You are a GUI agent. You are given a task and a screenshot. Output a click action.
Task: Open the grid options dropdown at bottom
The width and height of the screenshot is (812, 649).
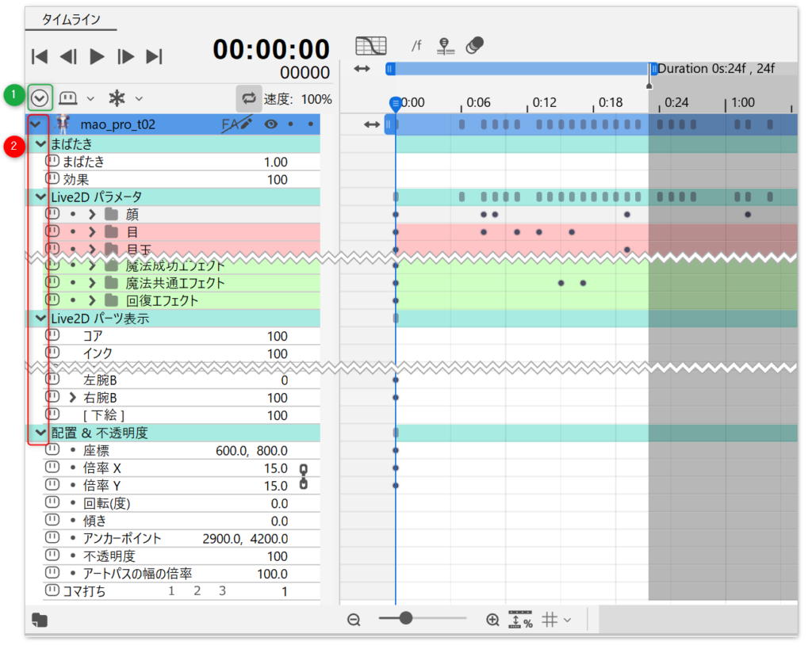(x=557, y=620)
